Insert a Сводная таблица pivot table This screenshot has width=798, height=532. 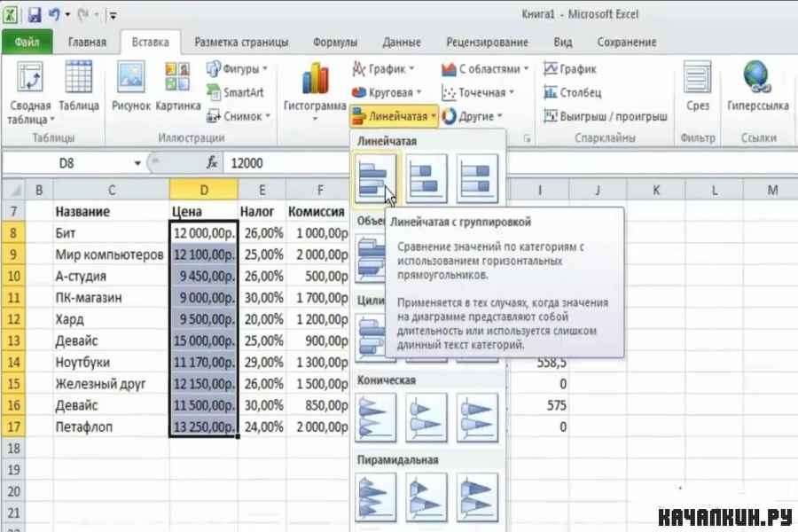[29, 92]
